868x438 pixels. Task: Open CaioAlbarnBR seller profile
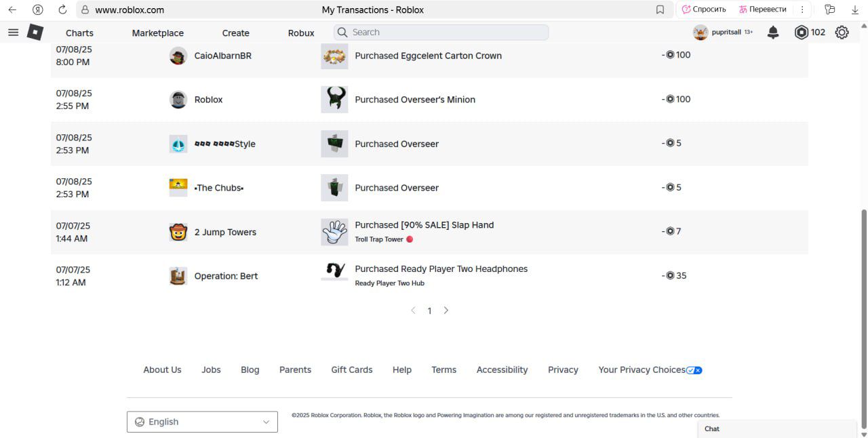point(222,56)
